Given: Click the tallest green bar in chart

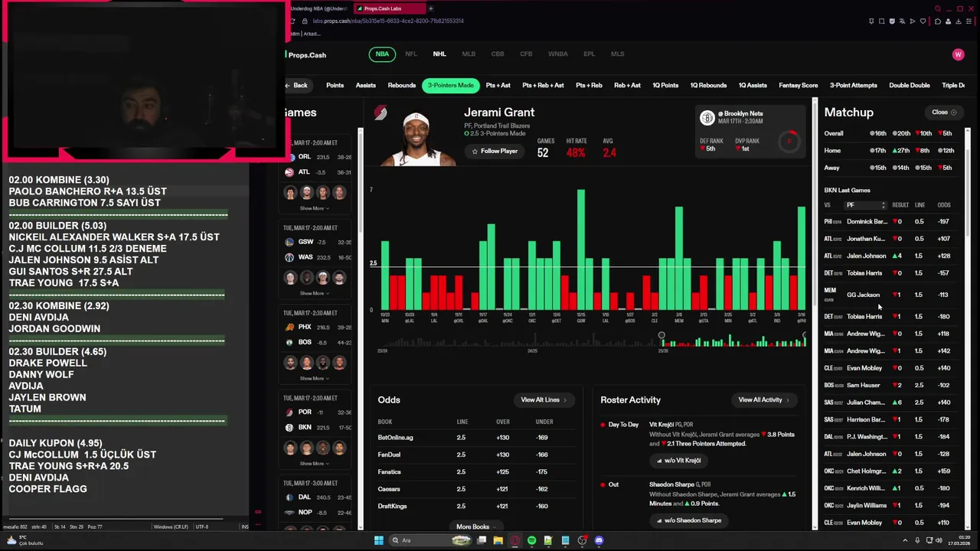Looking at the screenshot, I should [581, 249].
